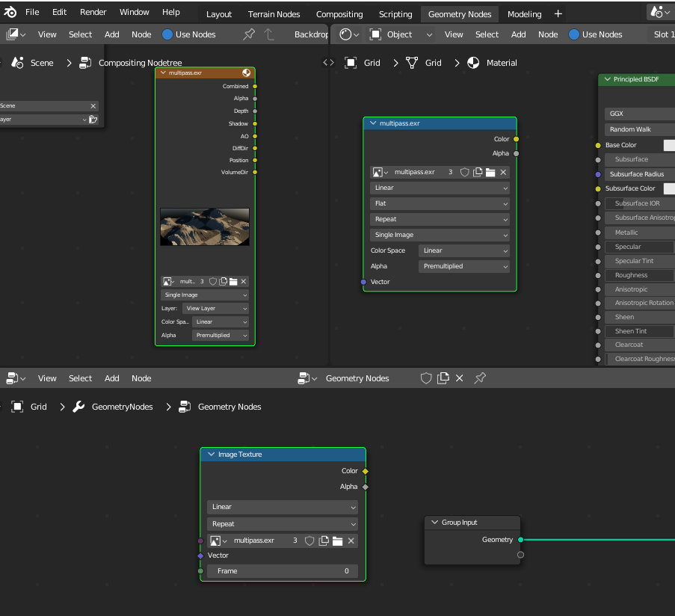The height and width of the screenshot is (616, 675).
Task: Open image file from compositor multipass.exr node
Action: 233,282
